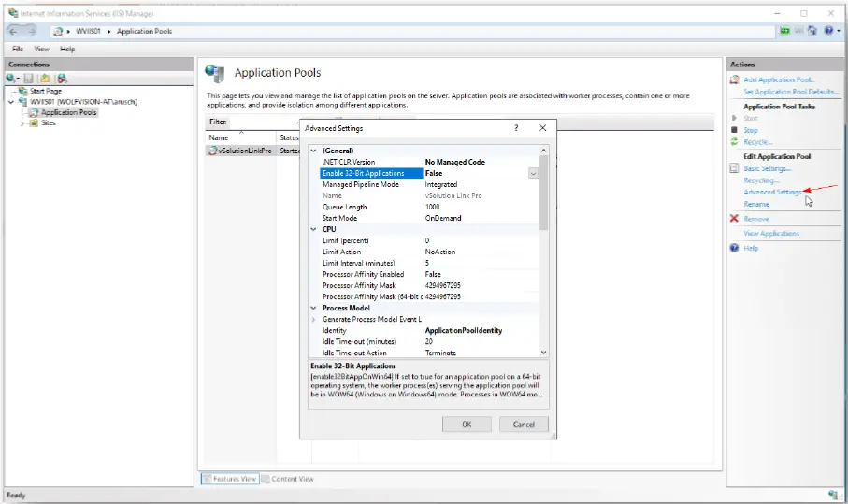Screen dimensions: 848x504
Task: Open the Enable 32-Bit Applications value dropdown
Action: (533, 173)
